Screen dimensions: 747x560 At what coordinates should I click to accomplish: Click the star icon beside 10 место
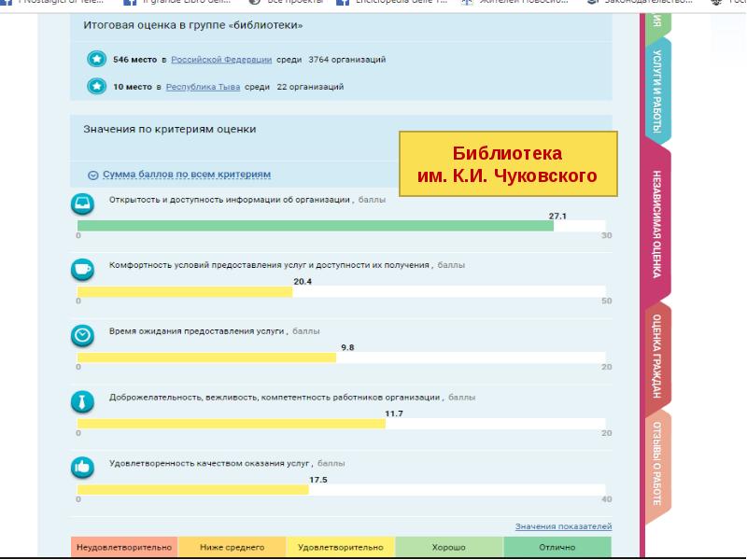96,87
